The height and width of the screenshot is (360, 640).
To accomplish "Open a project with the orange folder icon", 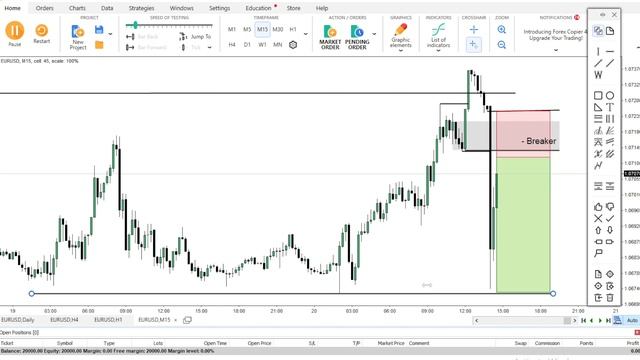I will (99, 44).
